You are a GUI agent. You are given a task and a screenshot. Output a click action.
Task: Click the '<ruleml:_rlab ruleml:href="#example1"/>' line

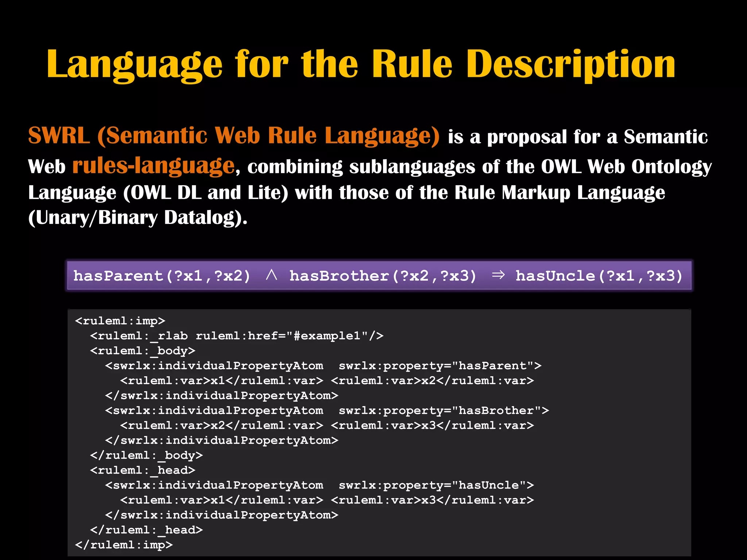click(x=237, y=336)
